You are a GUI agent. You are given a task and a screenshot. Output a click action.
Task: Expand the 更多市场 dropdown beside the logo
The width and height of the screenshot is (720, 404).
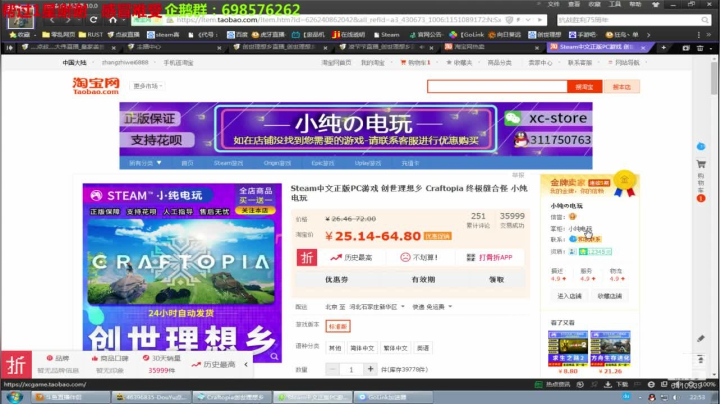tap(147, 86)
